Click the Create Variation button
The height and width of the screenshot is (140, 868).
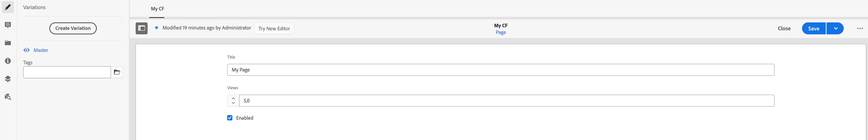pyautogui.click(x=73, y=28)
